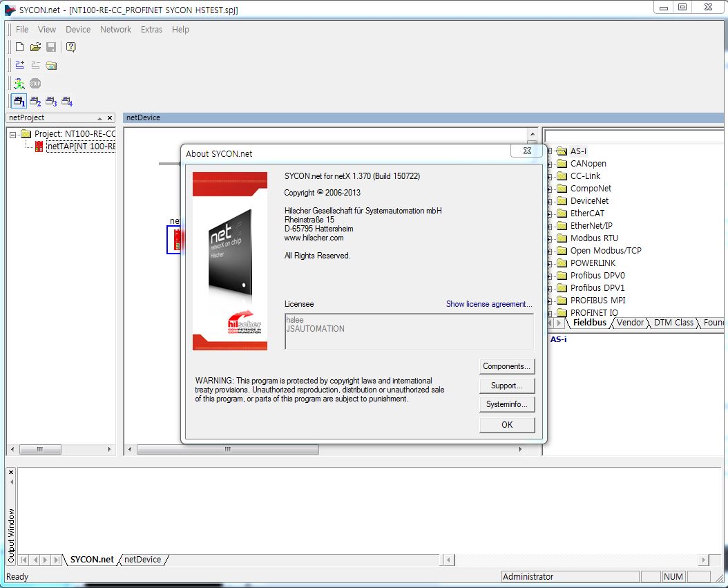Open the Help menu
Viewport: 728px width, 588px height.
pos(180,29)
